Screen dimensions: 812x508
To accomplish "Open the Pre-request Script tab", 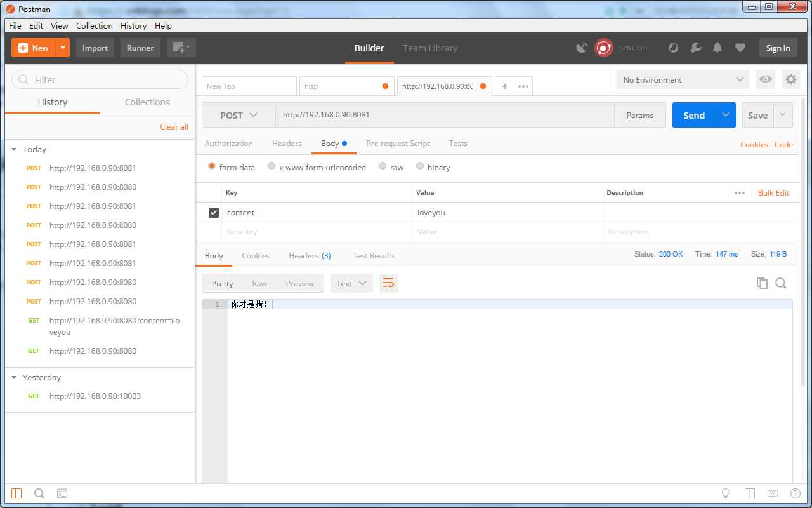I will (398, 144).
